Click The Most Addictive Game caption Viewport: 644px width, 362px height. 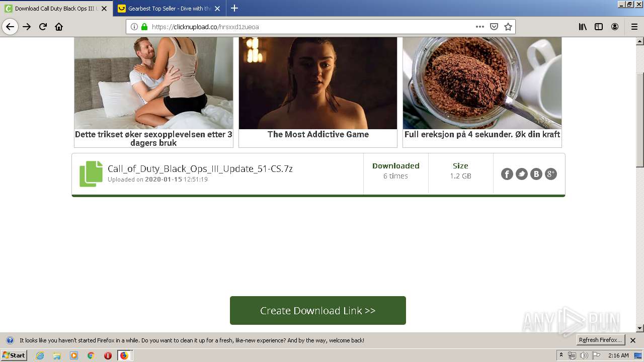pyautogui.click(x=318, y=134)
